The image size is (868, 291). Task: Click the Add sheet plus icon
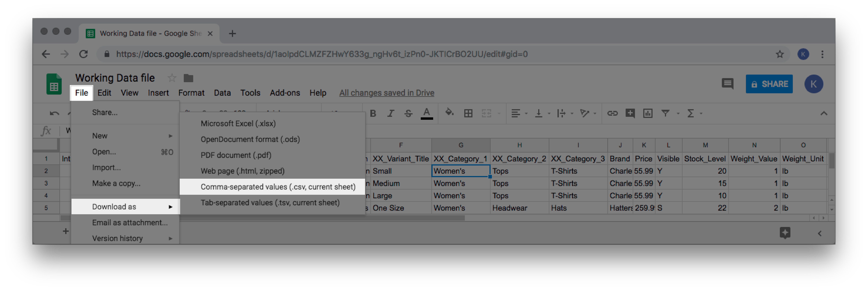tap(66, 231)
